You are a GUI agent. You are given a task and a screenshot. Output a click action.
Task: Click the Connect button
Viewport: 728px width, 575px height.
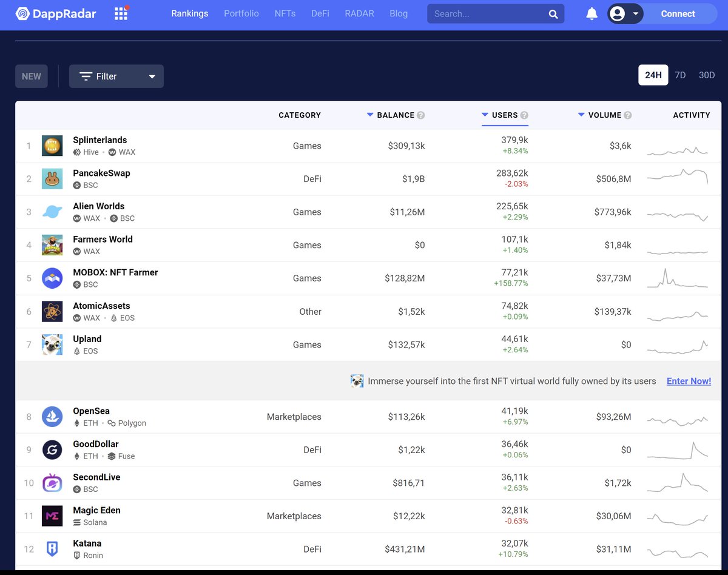point(678,14)
